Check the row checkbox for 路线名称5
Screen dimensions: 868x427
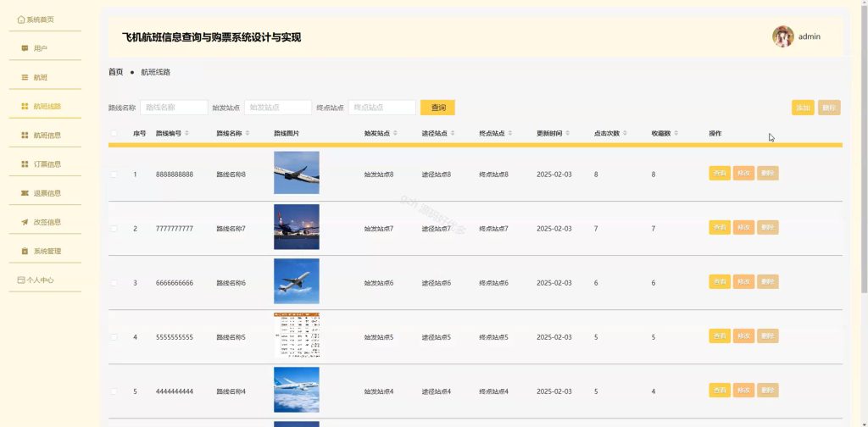point(114,337)
